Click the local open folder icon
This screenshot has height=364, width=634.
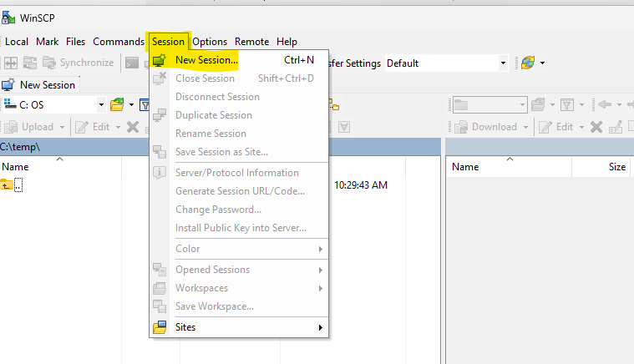click(117, 104)
